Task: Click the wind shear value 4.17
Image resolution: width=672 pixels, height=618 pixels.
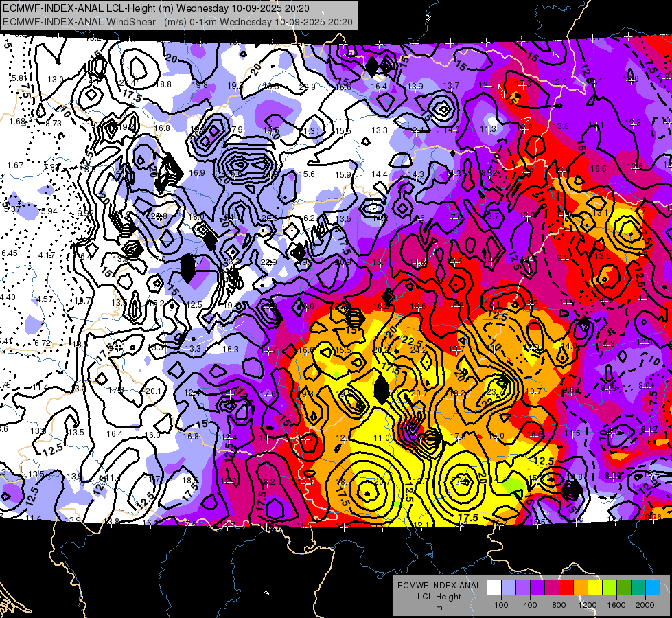Action: [x=46, y=255]
